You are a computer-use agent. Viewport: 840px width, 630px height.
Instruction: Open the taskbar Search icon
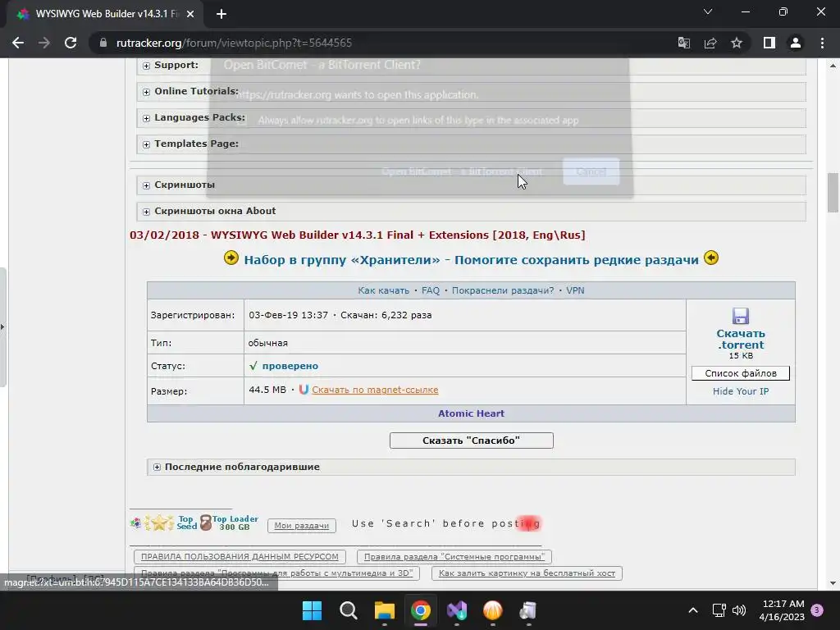point(348,610)
